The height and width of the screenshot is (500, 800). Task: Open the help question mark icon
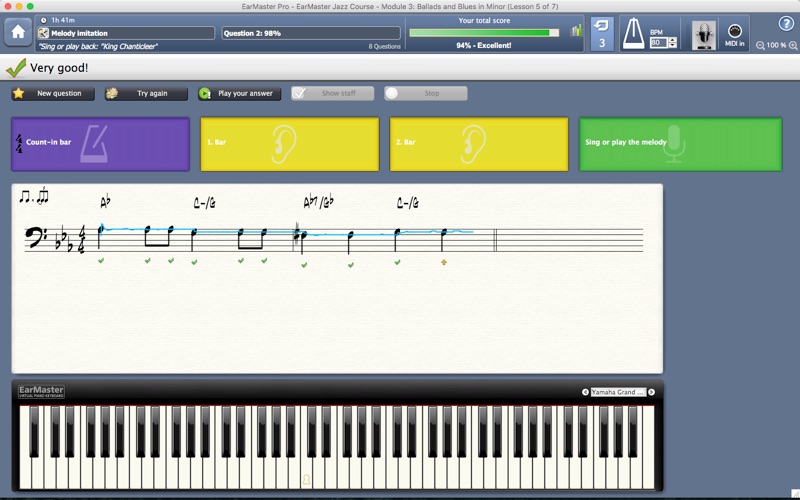pos(786,23)
